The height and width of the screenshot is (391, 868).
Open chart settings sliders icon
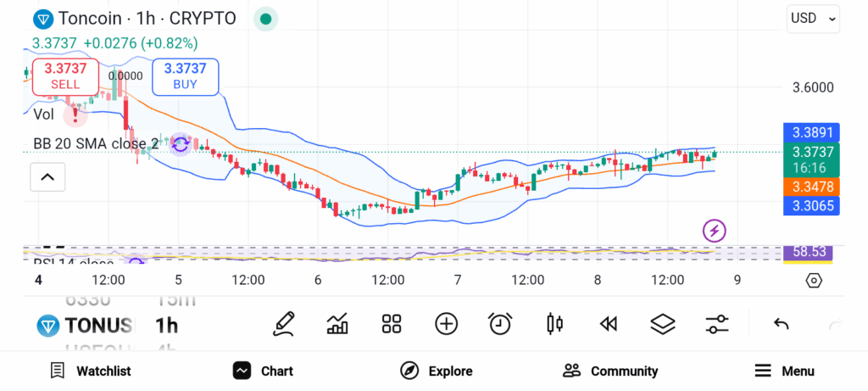[716, 323]
